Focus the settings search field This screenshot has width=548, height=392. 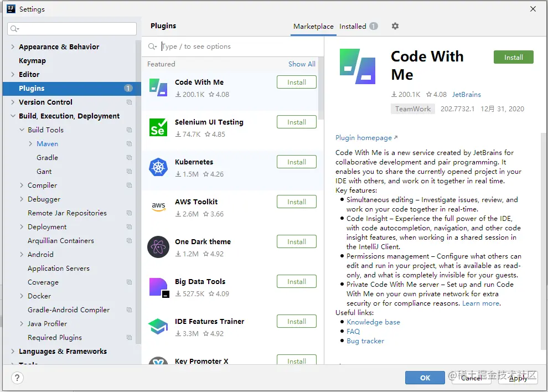pos(71,29)
